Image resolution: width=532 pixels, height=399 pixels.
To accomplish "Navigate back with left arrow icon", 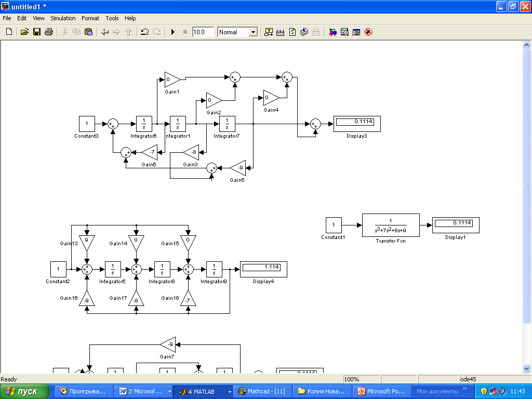I will coord(105,32).
